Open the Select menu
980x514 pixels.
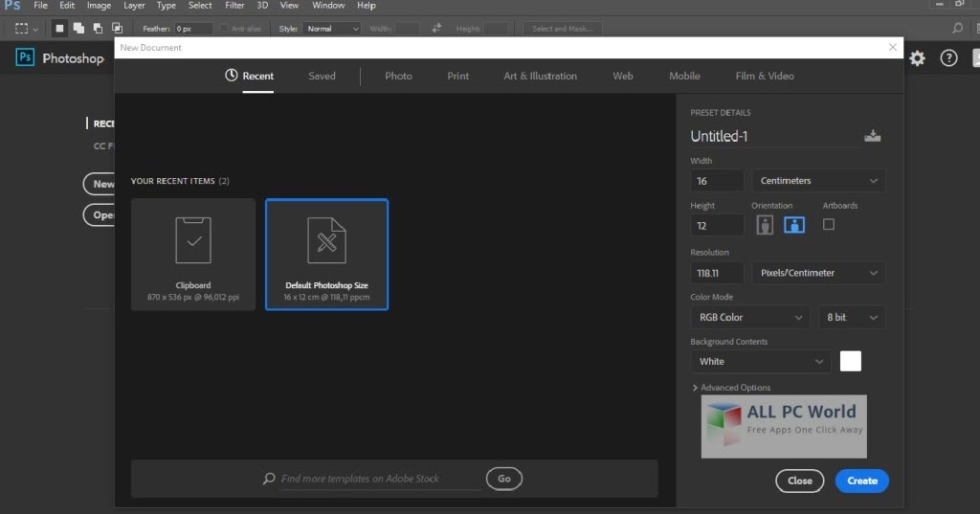(200, 6)
